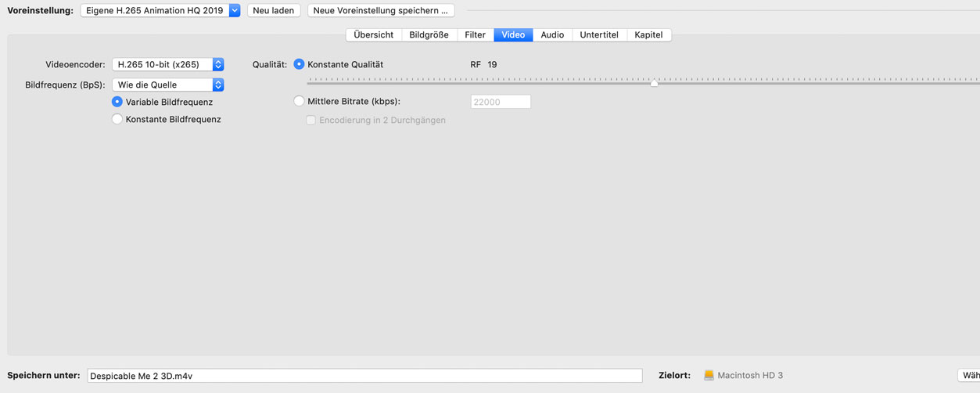Click the Videoencoder label
Viewport: 980px width, 393px height.
pos(75,65)
